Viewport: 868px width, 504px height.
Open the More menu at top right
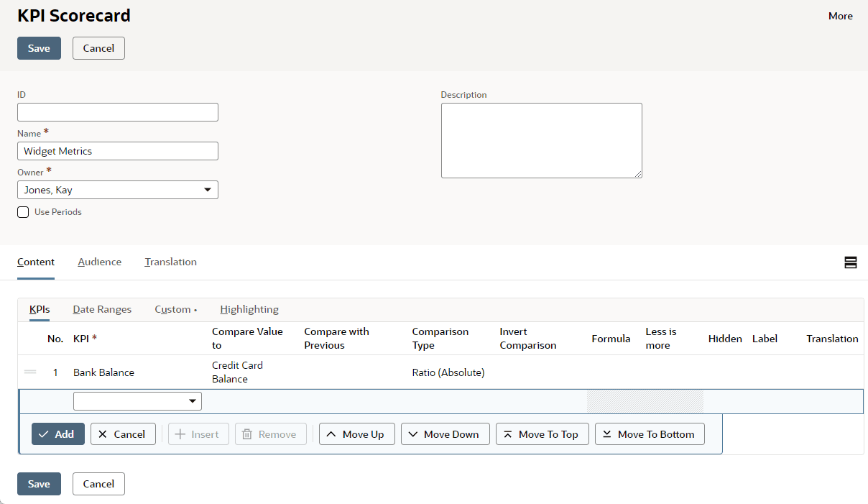pyautogui.click(x=841, y=16)
